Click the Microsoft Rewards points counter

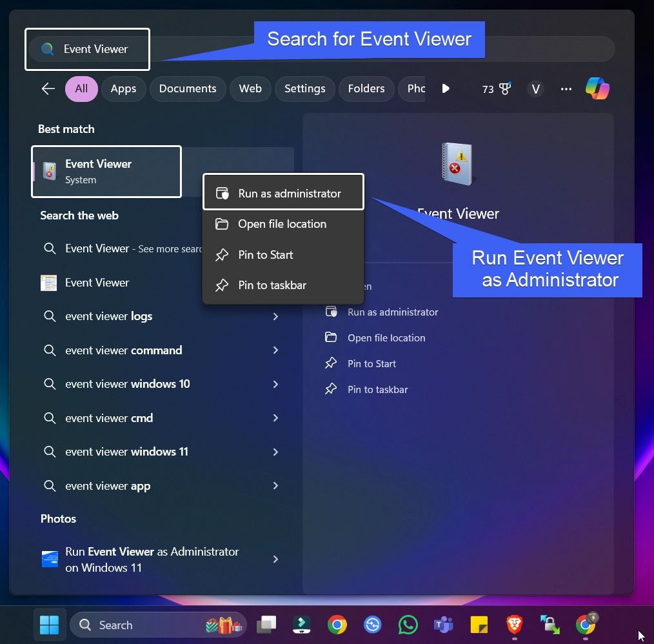point(497,88)
